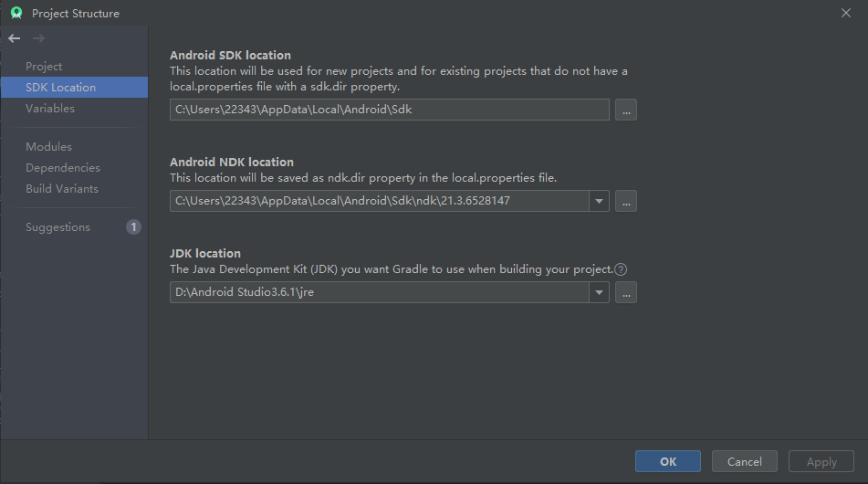Expand the Android NDK location dropdown

click(x=599, y=201)
